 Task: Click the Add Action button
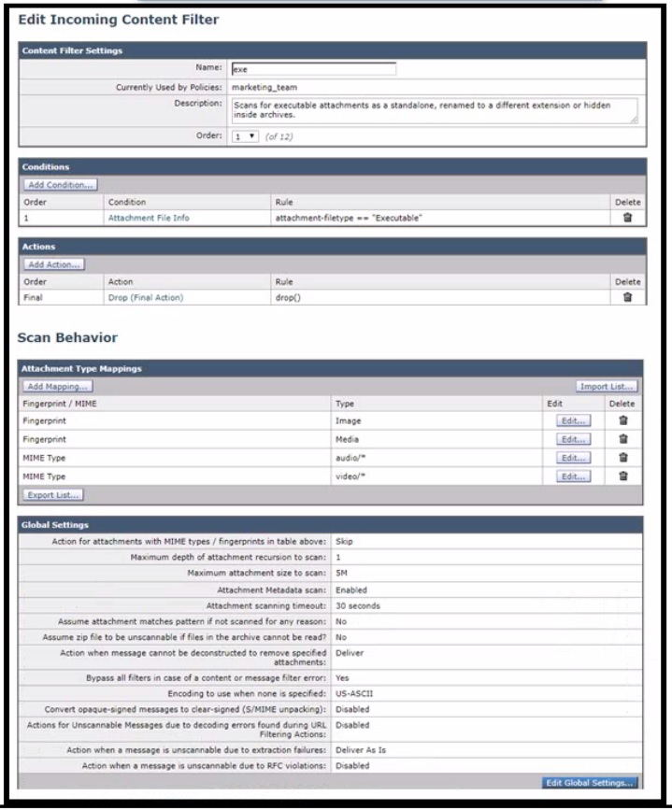click(53, 264)
